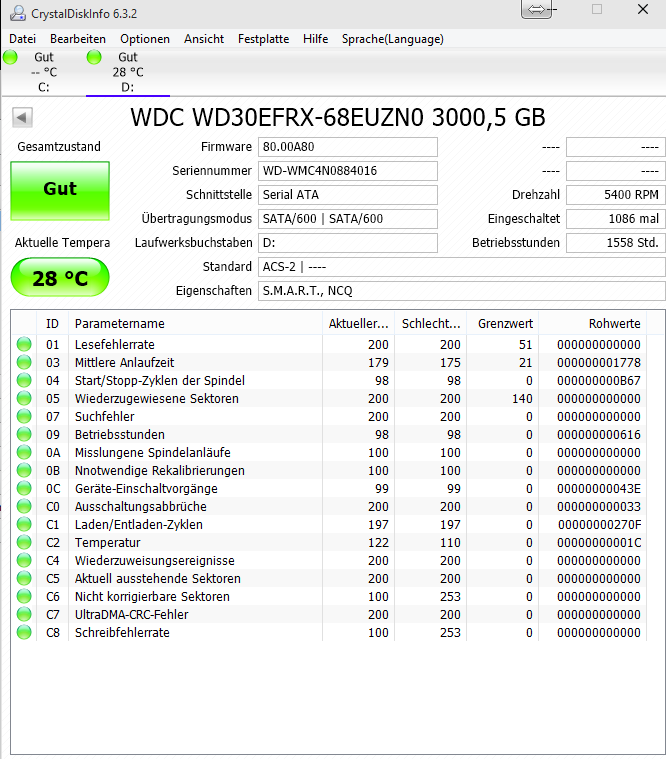
Task: Close the CrystalDiskInfo window
Action: point(643,9)
